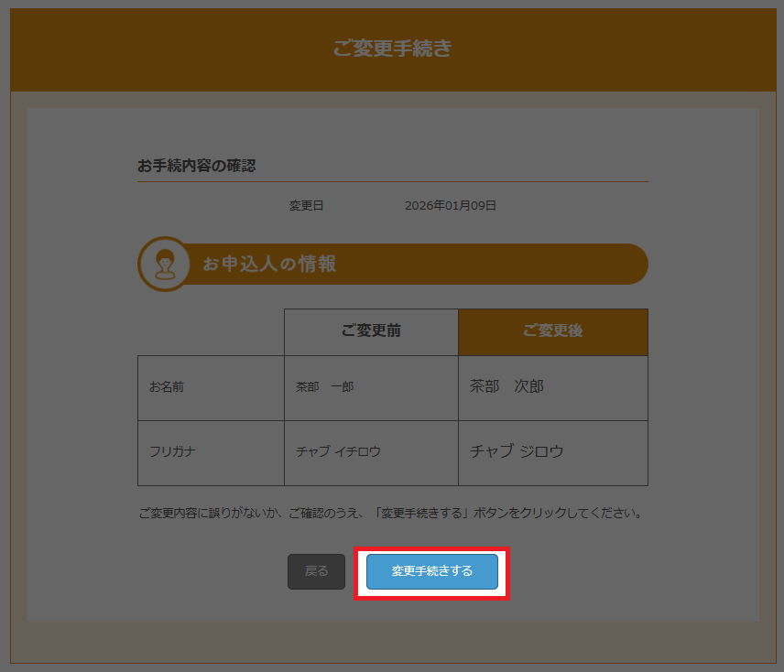Screen dimensions: 784x672
Task: Click the お申込人の情報 banner text
Action: click(x=269, y=265)
